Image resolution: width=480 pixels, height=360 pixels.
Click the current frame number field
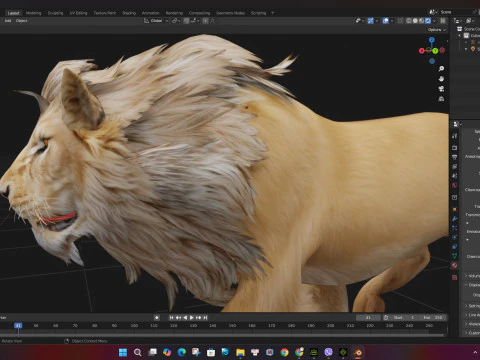pyautogui.click(x=368, y=318)
